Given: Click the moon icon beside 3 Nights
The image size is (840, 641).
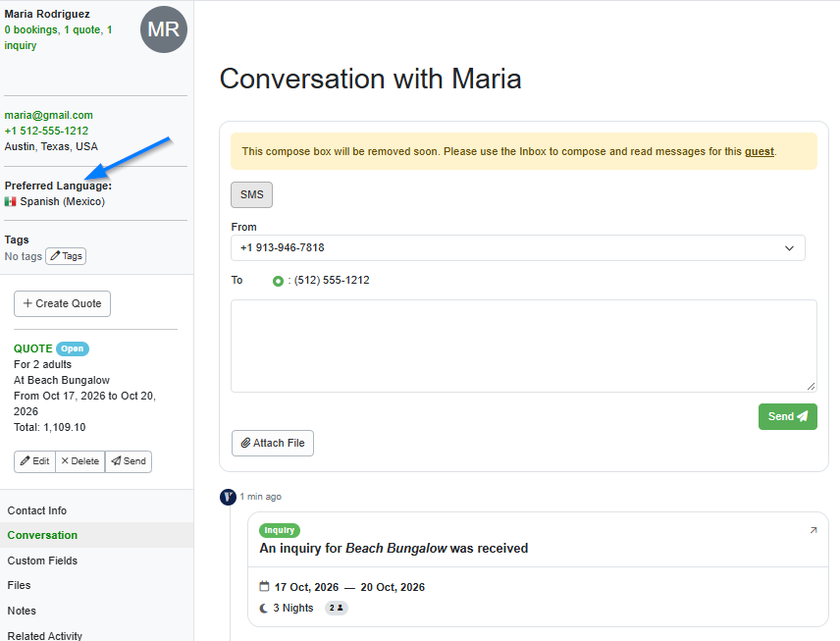Looking at the screenshot, I should pyautogui.click(x=264, y=609).
